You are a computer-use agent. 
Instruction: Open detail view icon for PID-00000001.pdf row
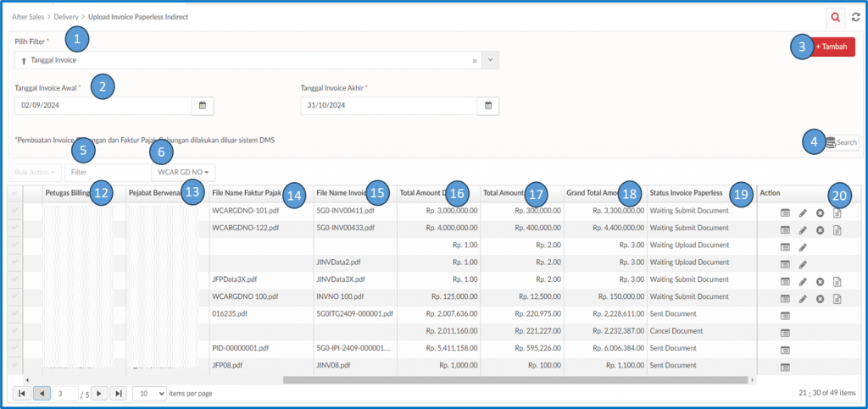click(x=785, y=351)
